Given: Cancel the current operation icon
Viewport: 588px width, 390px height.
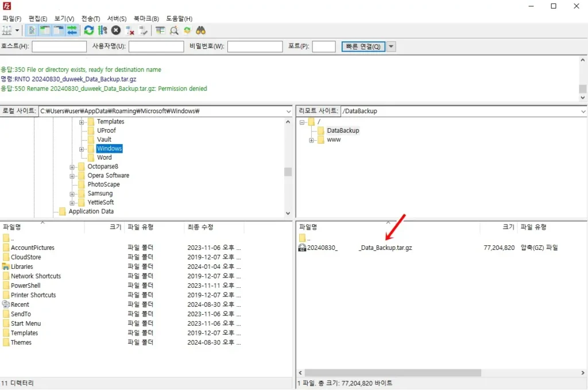Looking at the screenshot, I should pos(116,30).
